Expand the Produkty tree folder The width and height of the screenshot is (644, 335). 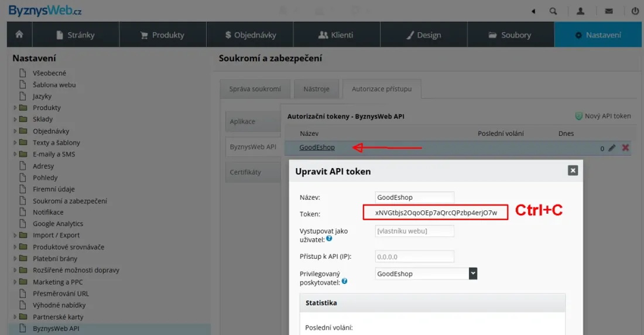[x=15, y=108]
